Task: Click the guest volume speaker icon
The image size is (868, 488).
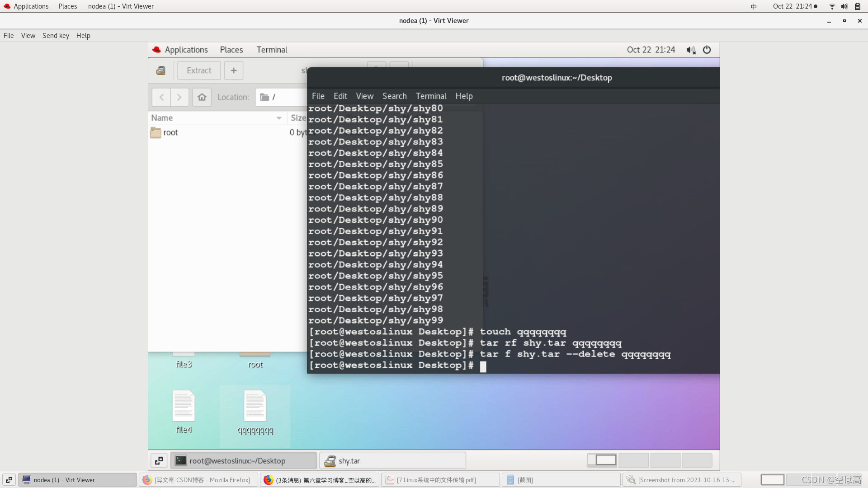Action: (x=691, y=50)
